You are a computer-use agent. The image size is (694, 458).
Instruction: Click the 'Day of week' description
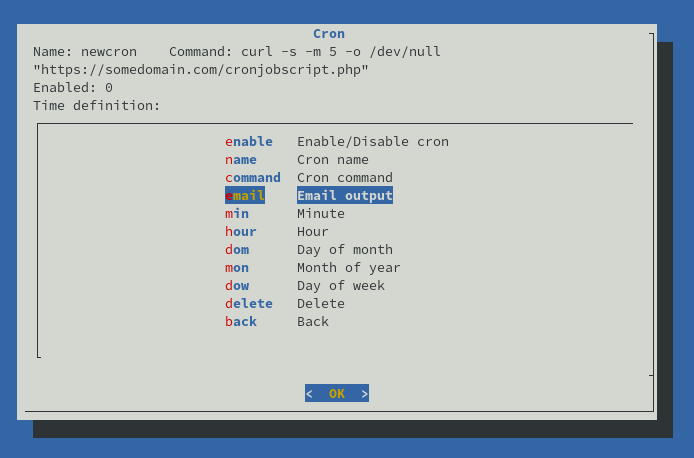pyautogui.click(x=341, y=286)
